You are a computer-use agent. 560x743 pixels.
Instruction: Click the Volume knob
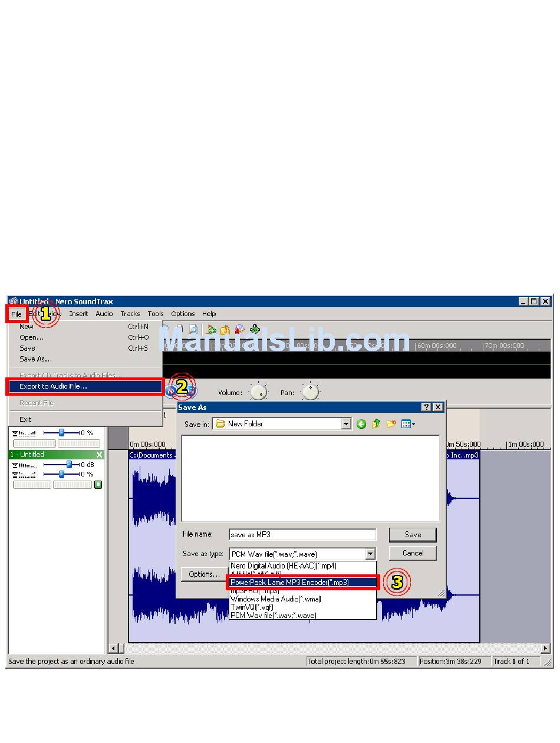[x=259, y=392]
